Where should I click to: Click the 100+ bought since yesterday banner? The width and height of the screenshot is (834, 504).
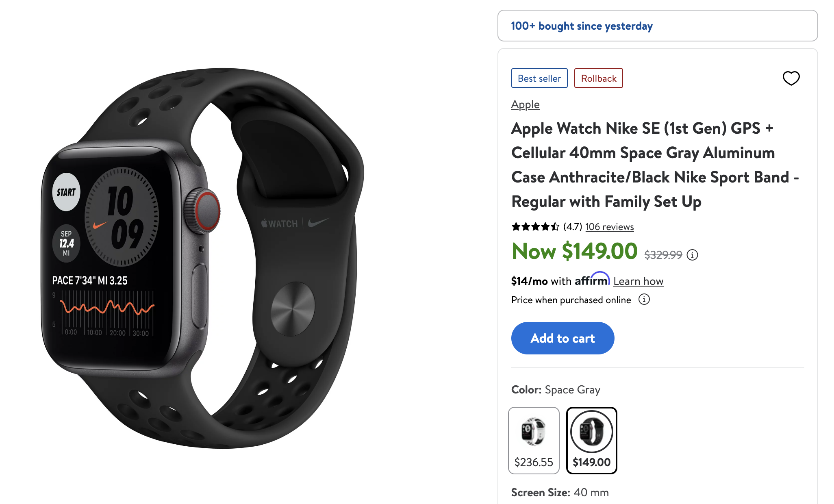[x=658, y=26]
